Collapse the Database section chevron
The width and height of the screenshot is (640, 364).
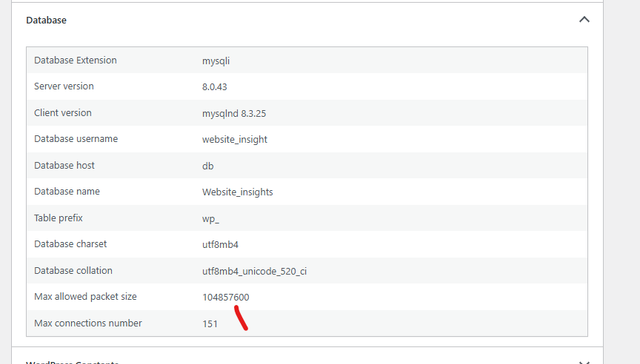[584, 20]
